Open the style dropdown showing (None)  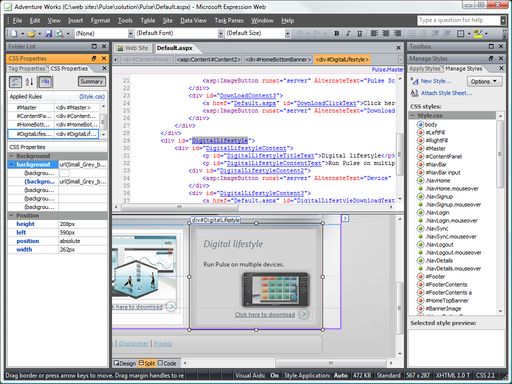tap(130, 33)
